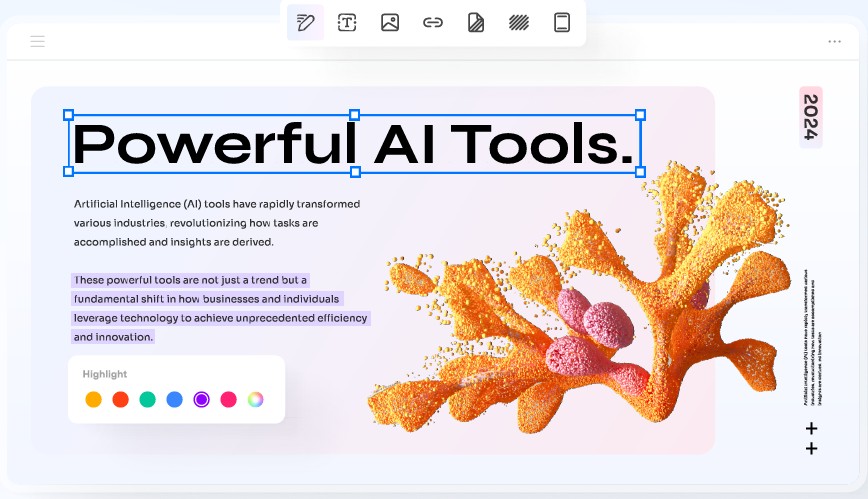868x499 pixels.
Task: Choose the pink highlight color
Action: (x=228, y=399)
